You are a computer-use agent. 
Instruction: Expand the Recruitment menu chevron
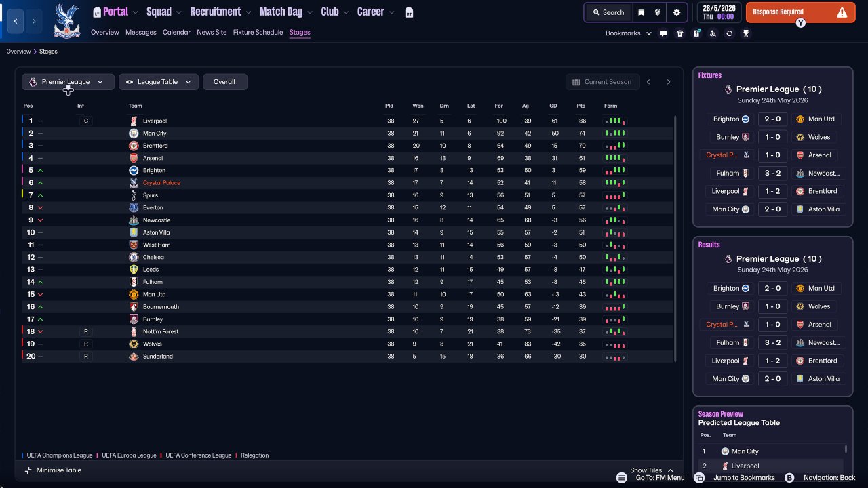pyautogui.click(x=248, y=12)
